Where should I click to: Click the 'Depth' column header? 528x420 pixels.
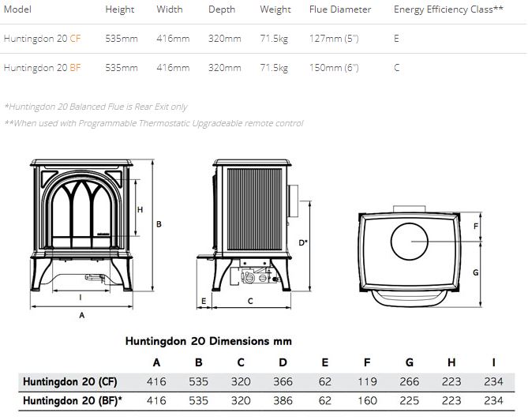(222, 9)
